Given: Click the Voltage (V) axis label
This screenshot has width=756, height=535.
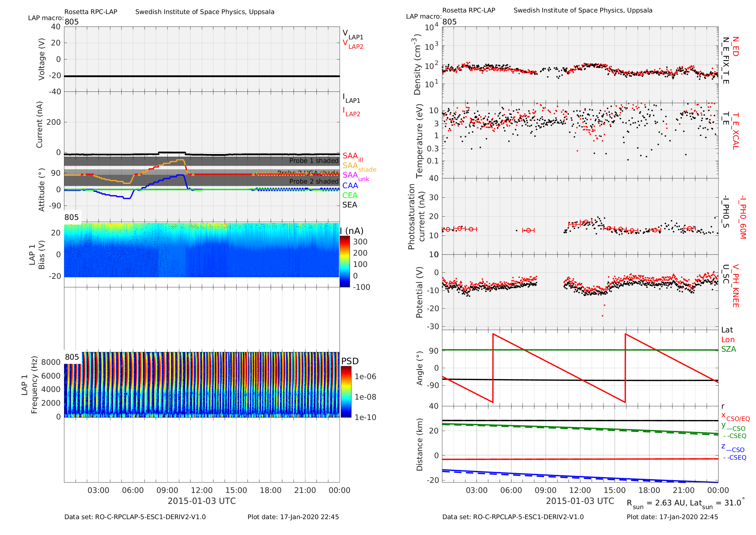Looking at the screenshot, I should click(x=41, y=59).
